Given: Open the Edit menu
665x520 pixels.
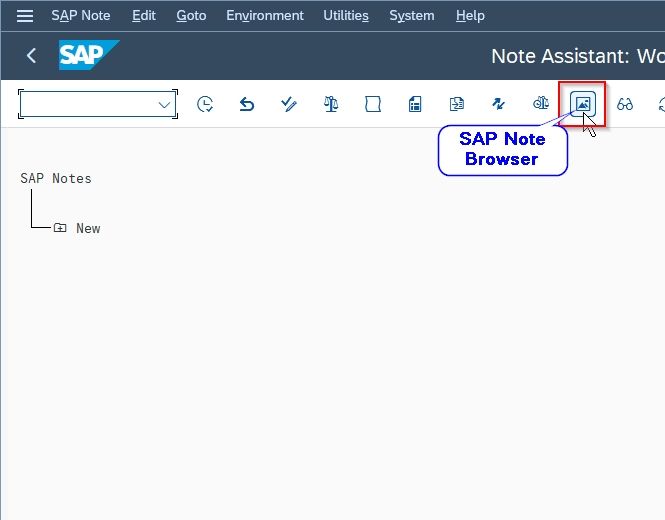Looking at the screenshot, I should (143, 16).
